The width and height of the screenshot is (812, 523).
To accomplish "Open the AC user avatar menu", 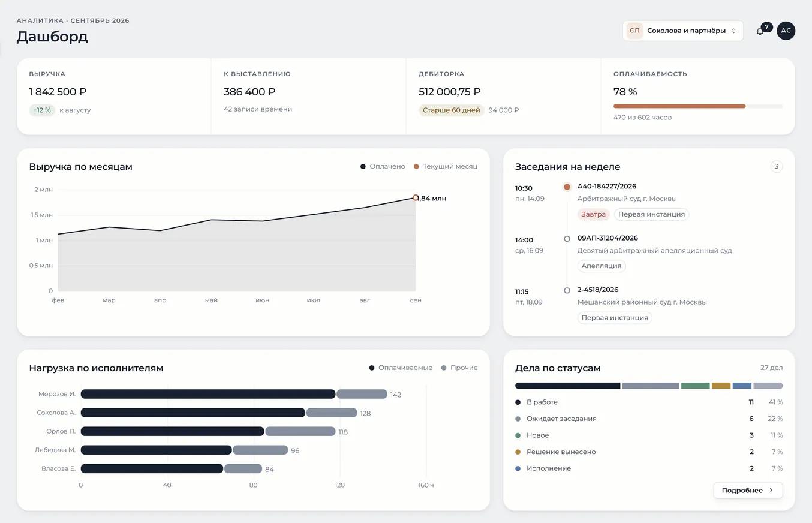I will [x=786, y=31].
